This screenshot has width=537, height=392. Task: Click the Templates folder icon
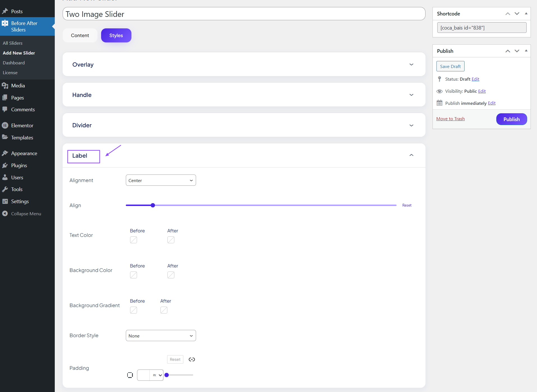(5, 137)
